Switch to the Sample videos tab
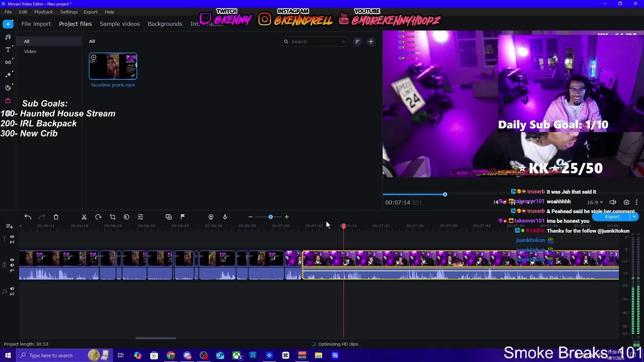This screenshot has height=362, width=644. point(120,24)
